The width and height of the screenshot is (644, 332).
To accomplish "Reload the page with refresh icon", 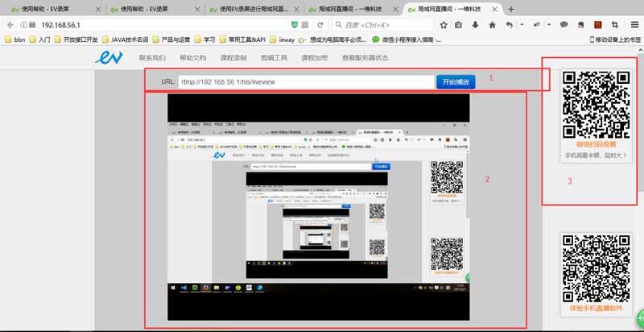I will [320, 25].
